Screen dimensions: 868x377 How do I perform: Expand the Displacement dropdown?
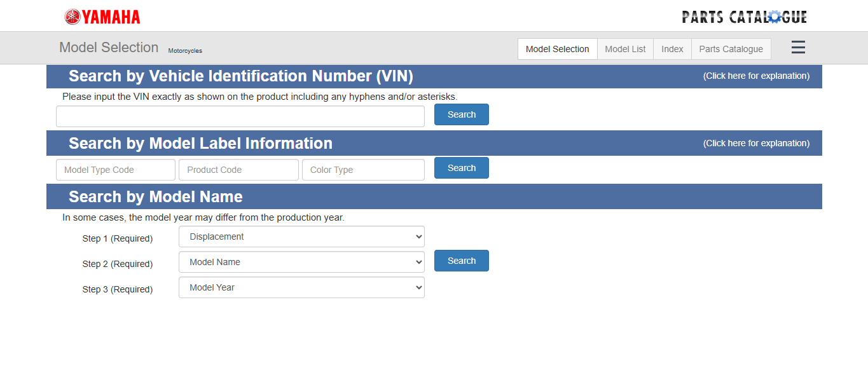(x=301, y=236)
